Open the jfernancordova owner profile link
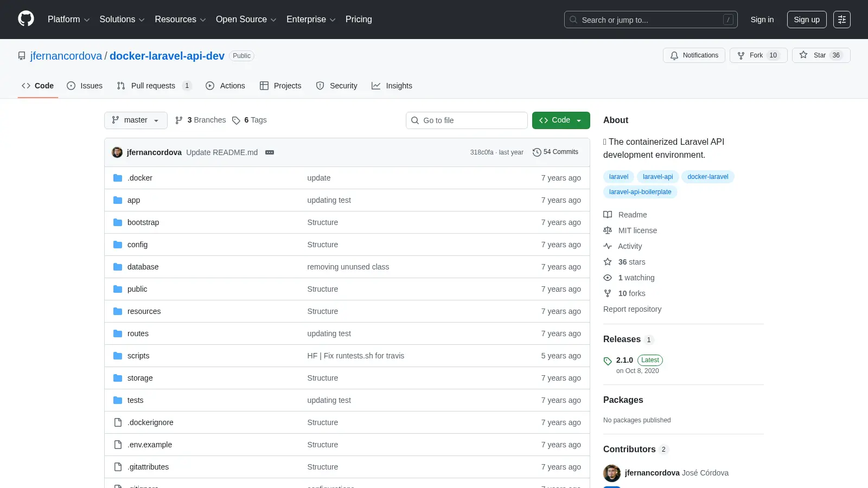Screen dimensions: 868x488 (x=66, y=56)
